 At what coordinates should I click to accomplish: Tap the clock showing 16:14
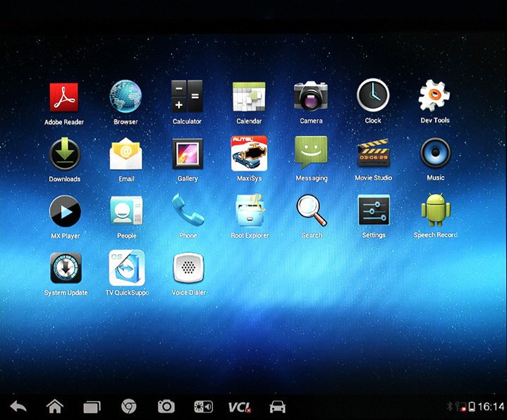(491, 407)
